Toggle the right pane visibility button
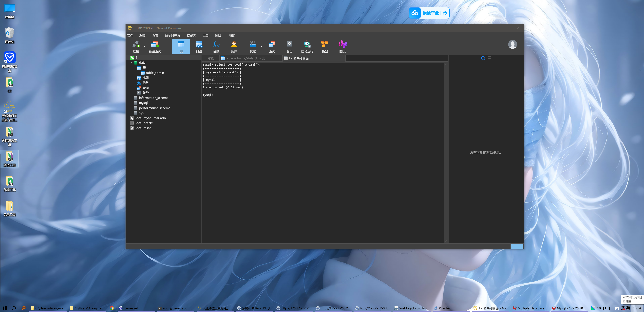644x312 pixels. pyautogui.click(x=520, y=246)
